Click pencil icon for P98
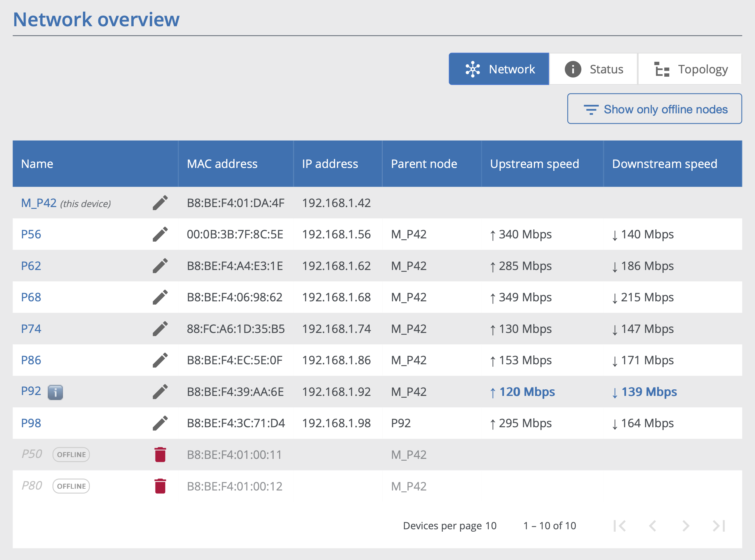This screenshot has width=755, height=560. (160, 423)
